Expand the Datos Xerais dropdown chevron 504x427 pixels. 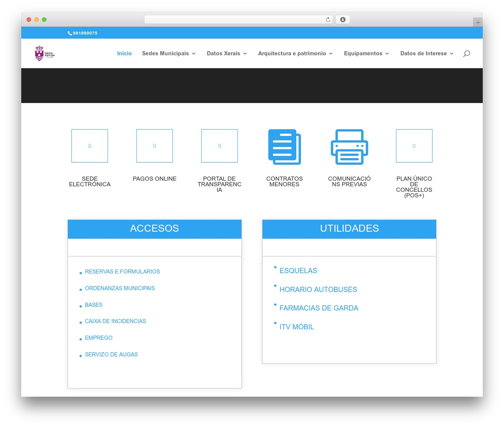point(245,54)
